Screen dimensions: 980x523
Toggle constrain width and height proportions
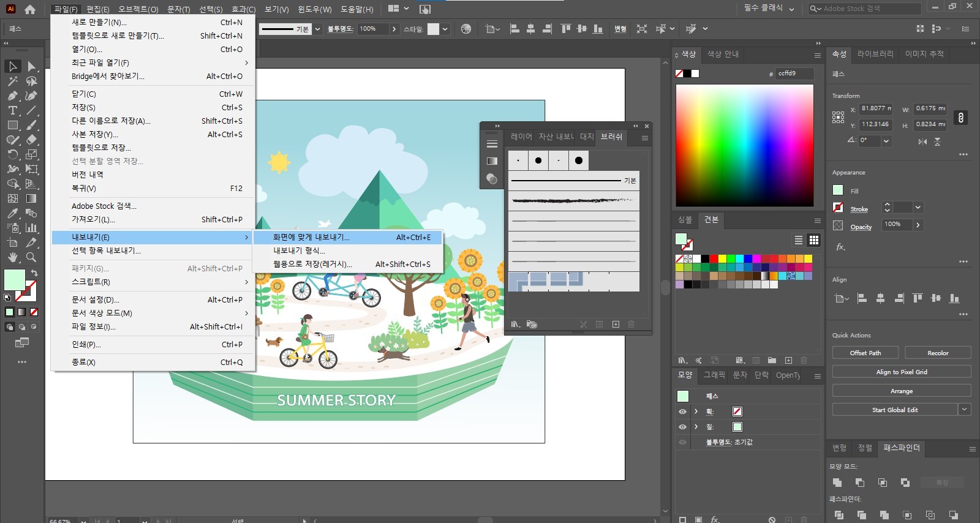(x=960, y=118)
